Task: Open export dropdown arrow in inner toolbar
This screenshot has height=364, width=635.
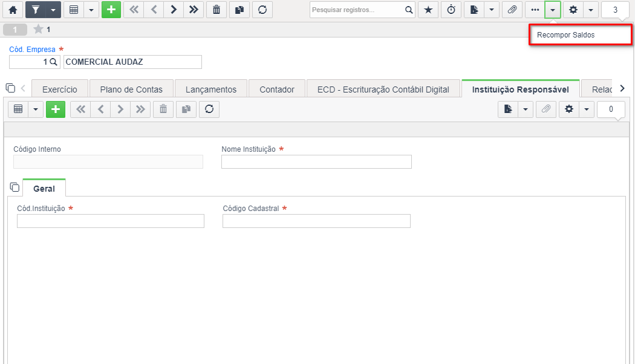Action: [x=526, y=109]
